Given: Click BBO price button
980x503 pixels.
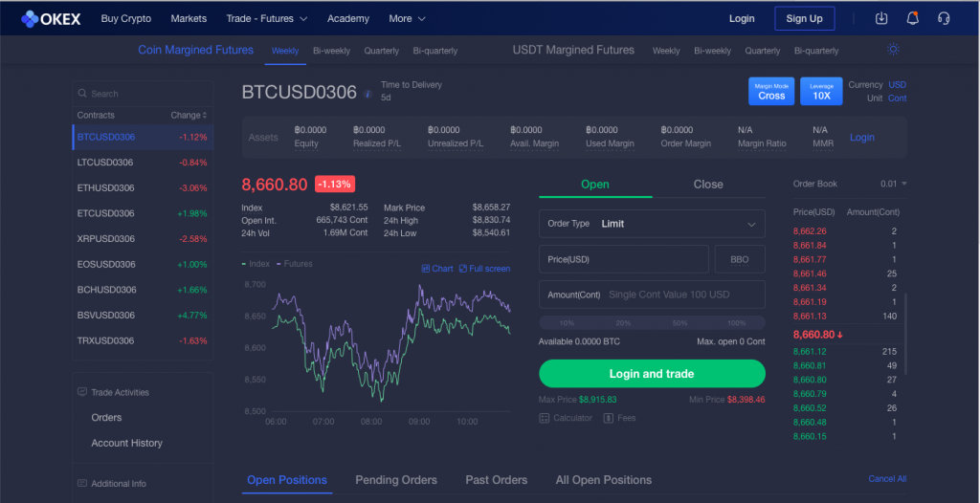Looking at the screenshot, I should click(x=740, y=259).
